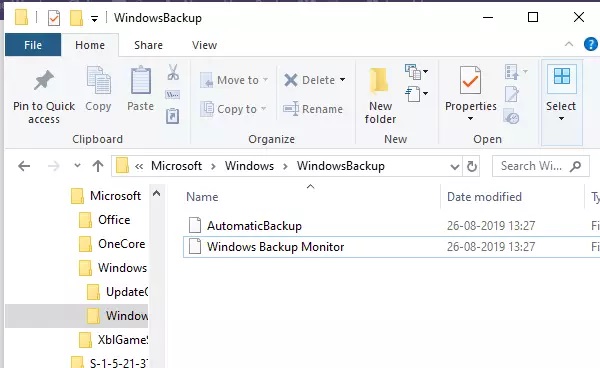Click the Paste clipboard icon
The image size is (600, 368).
coord(140,80)
